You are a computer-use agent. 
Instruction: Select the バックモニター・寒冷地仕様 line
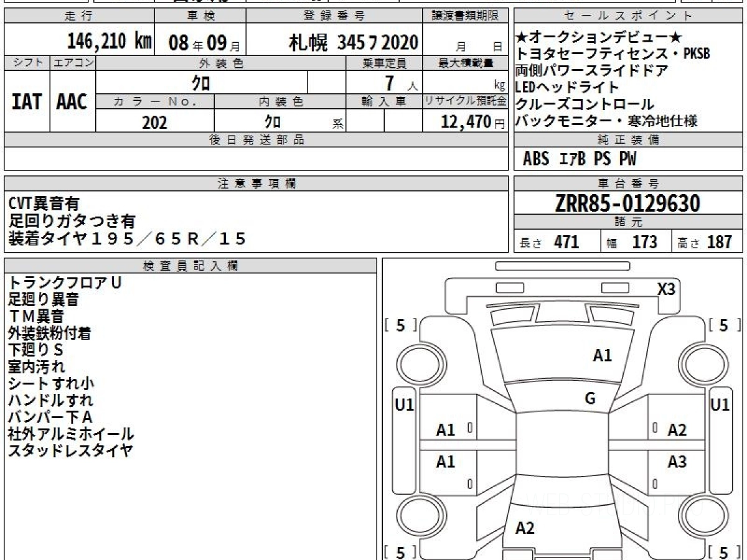[606, 121]
